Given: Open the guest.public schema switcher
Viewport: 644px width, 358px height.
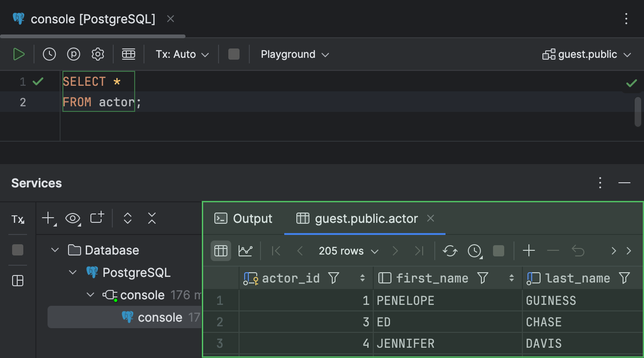Looking at the screenshot, I should tap(586, 54).
